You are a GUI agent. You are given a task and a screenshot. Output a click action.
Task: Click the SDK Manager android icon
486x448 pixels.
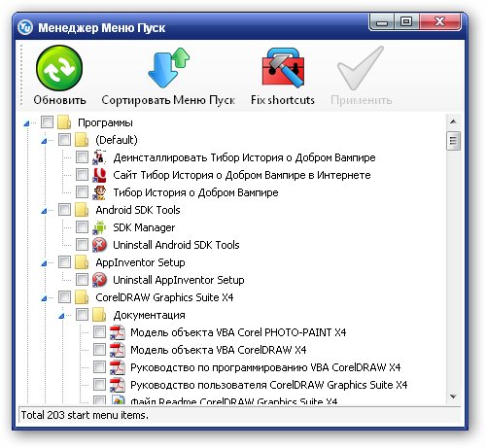(99, 227)
